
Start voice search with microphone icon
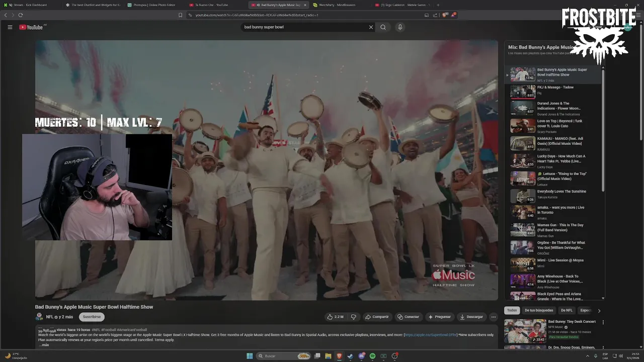tap(400, 27)
